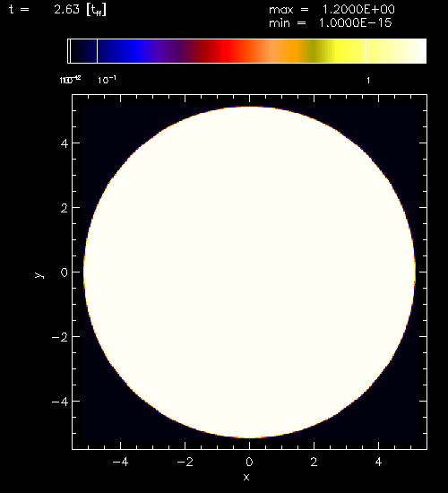
Task: Click the colorbar tick label '1'
Action: click(368, 80)
